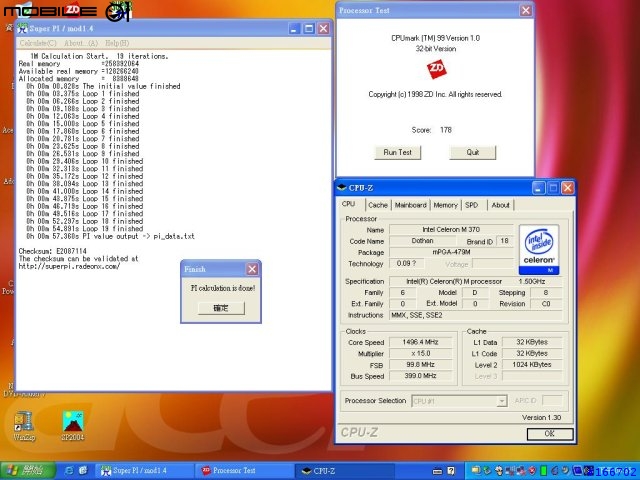The image size is (640, 480).
Task: Click the Multiplier value x 15.0
Action: [420, 353]
